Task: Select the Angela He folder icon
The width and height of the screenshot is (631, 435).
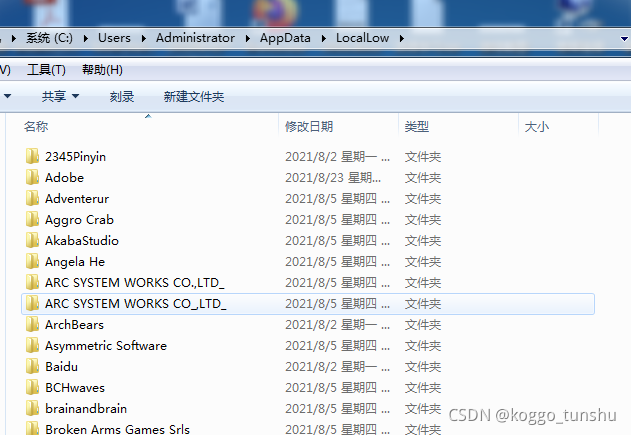Action: pos(32,261)
